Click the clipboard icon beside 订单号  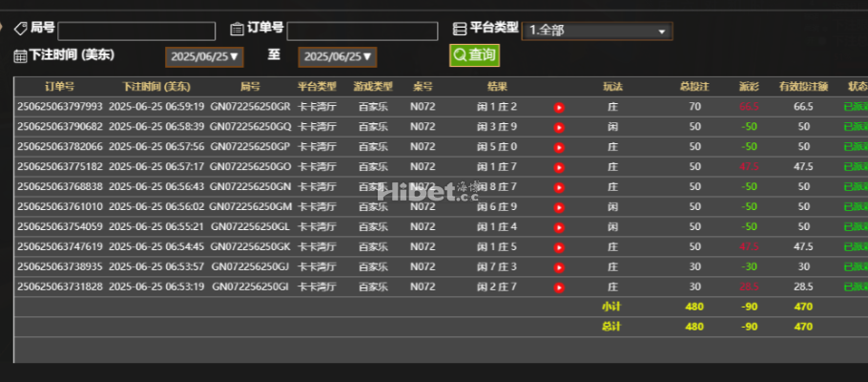click(x=237, y=29)
